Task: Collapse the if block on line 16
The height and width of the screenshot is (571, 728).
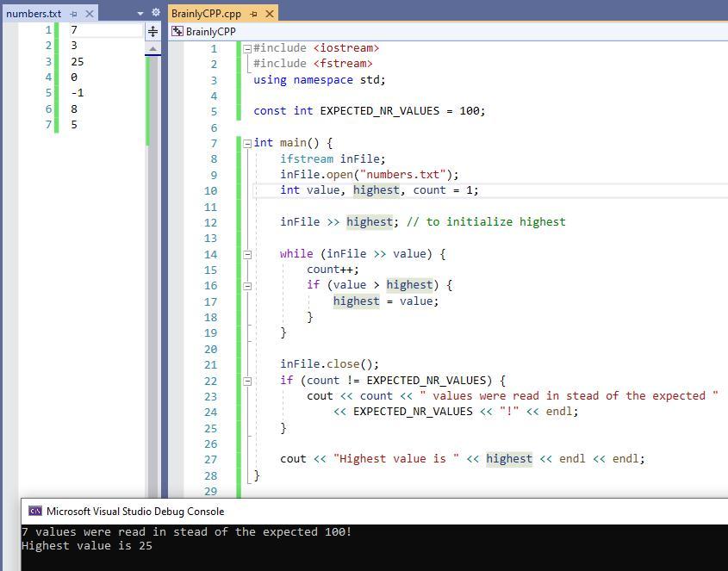Action: click(x=247, y=285)
